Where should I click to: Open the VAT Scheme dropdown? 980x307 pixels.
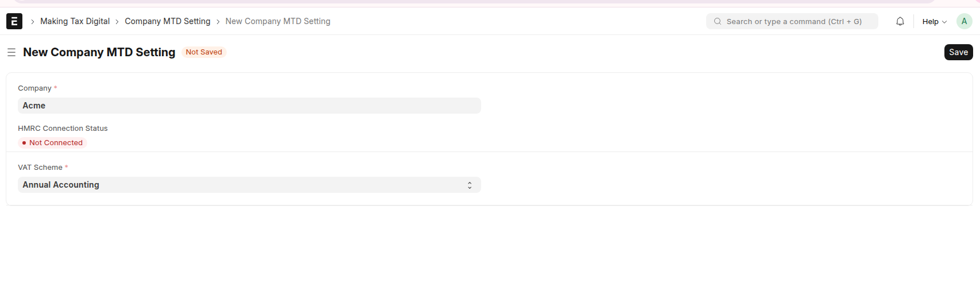(249, 185)
